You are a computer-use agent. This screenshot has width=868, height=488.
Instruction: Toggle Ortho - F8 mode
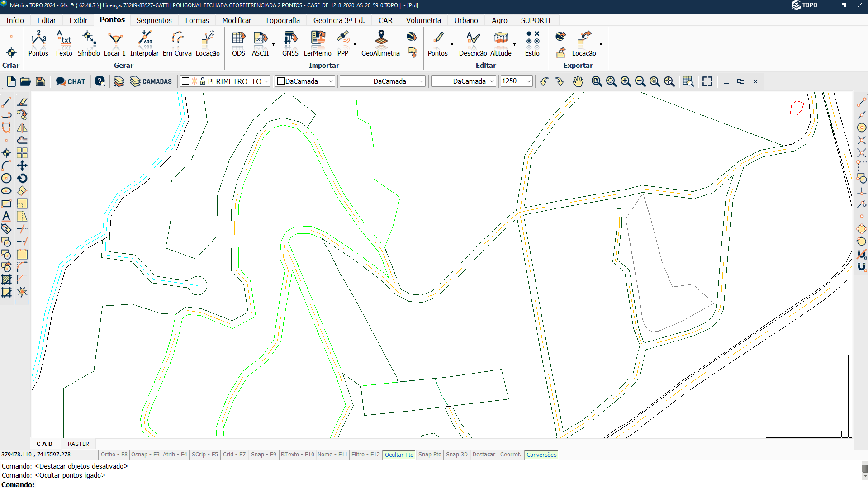[114, 455]
